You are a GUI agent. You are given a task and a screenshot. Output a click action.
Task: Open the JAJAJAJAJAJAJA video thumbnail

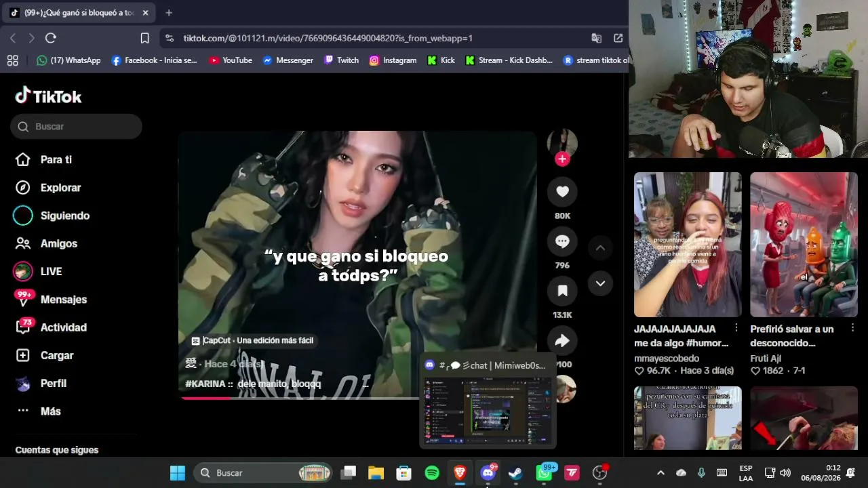[688, 245]
